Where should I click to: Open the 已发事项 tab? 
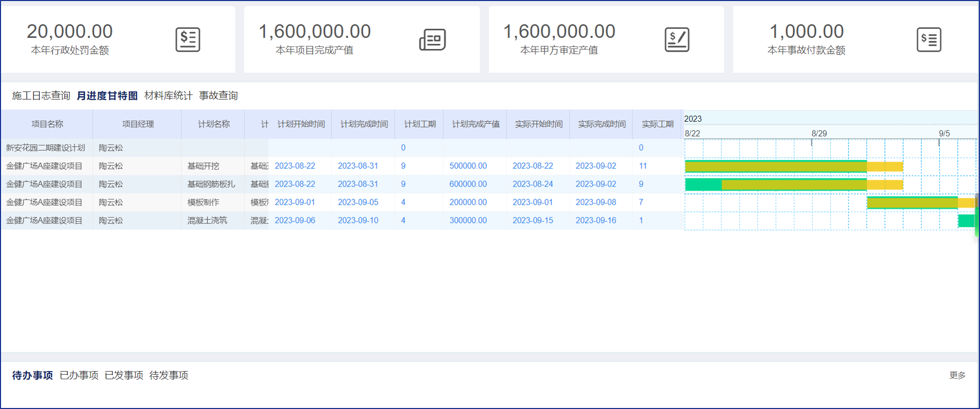click(124, 375)
